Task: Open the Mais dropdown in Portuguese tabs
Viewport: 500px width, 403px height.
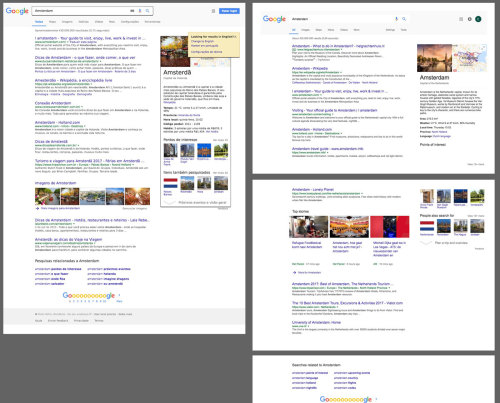Action: click(112, 22)
